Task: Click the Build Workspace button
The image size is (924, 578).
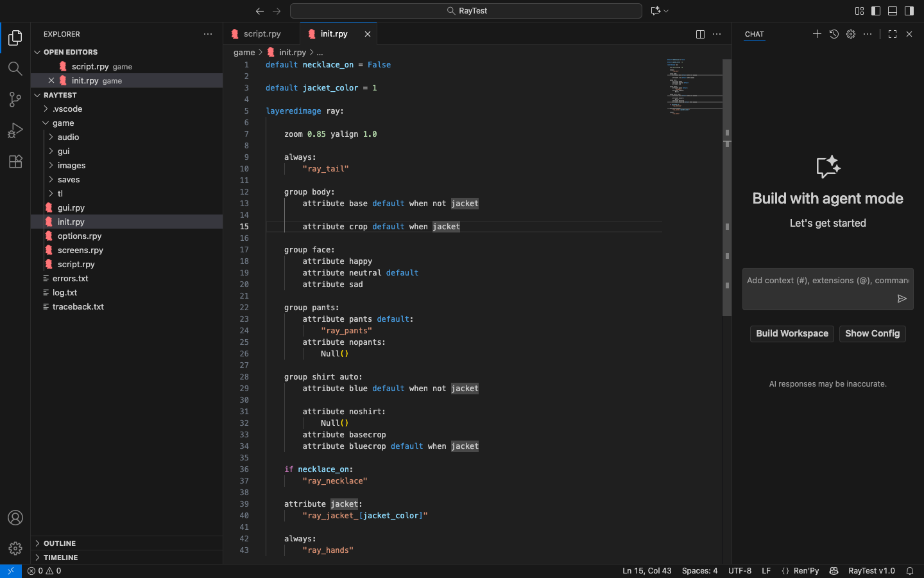Action: (x=792, y=333)
